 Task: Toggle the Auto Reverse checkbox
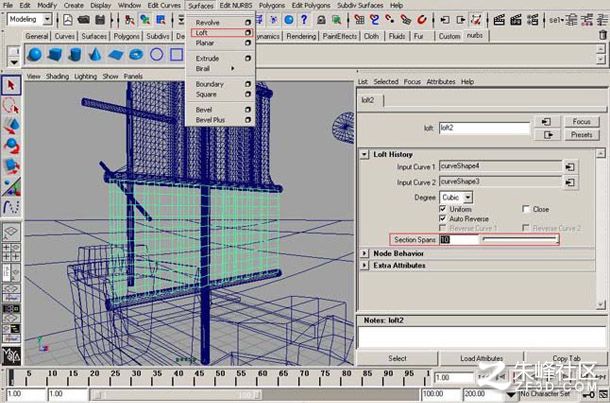[443, 218]
